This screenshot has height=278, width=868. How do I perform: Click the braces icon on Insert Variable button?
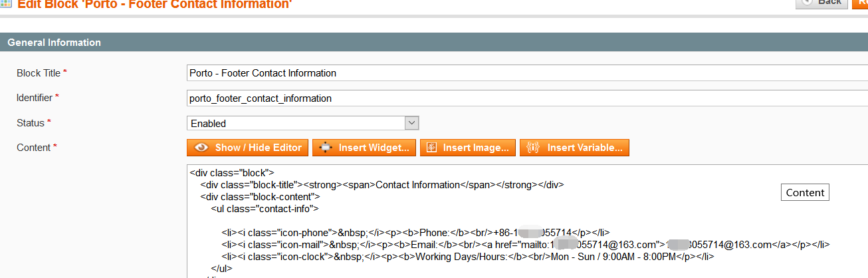(533, 148)
